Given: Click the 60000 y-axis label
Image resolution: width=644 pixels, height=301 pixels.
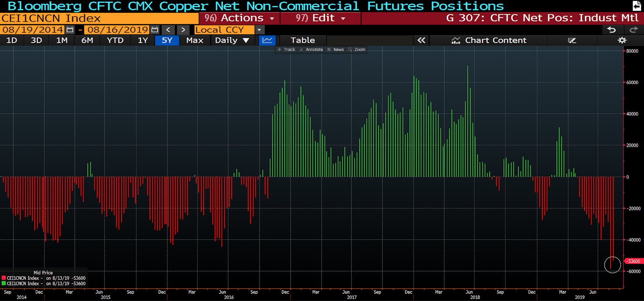Looking at the screenshot, I should tap(632, 82).
